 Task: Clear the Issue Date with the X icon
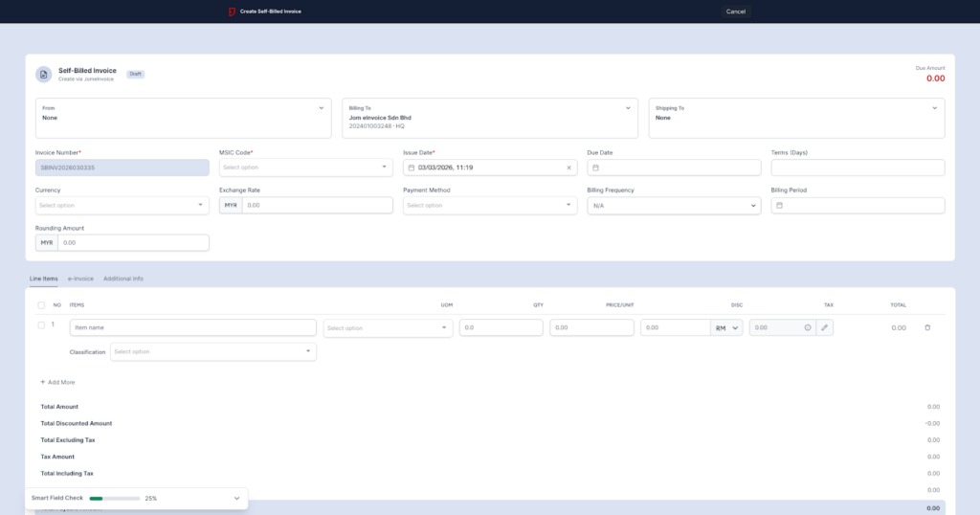568,168
